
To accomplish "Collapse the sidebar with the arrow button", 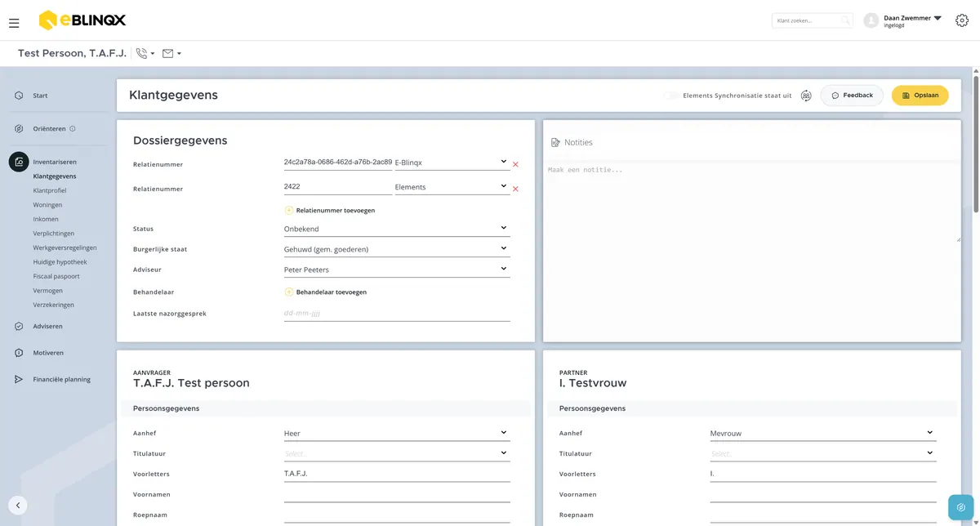I will (19, 506).
